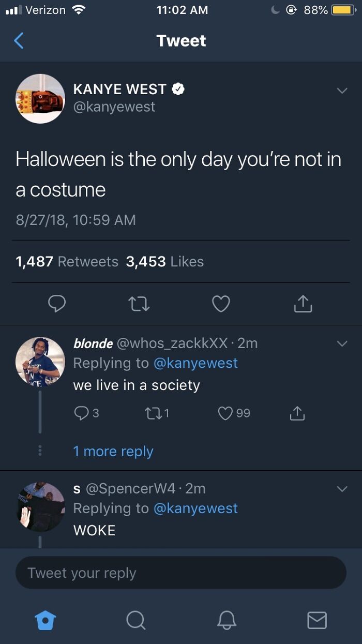Select the Home icon in bottom navigation
Image resolution: width=362 pixels, height=644 pixels.
(46, 620)
